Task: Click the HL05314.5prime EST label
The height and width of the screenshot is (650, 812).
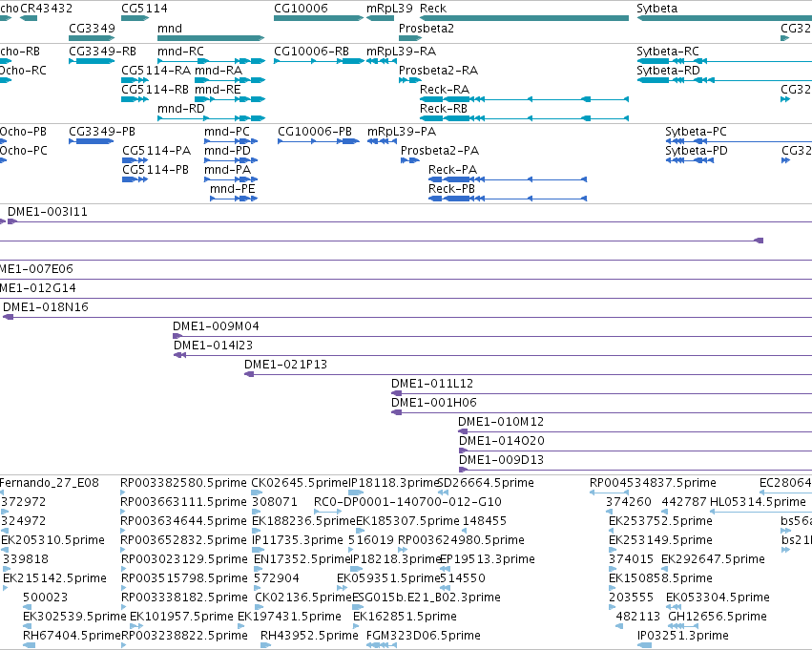Action: (758, 502)
